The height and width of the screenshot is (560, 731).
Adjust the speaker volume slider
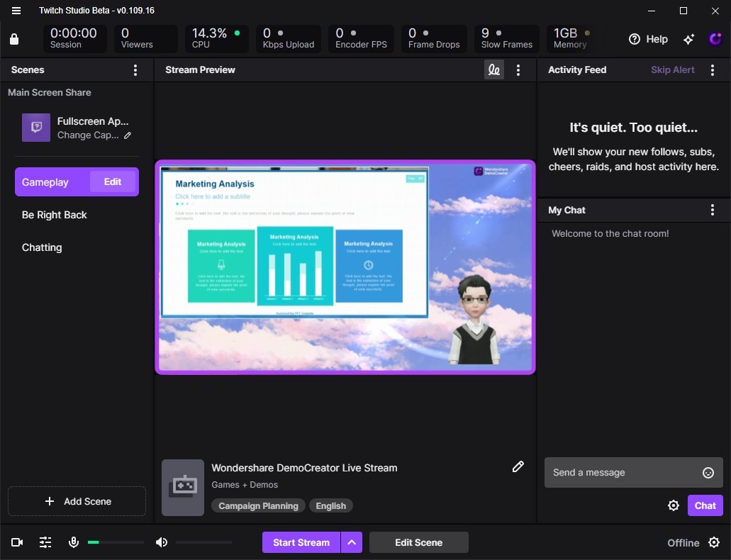203,542
